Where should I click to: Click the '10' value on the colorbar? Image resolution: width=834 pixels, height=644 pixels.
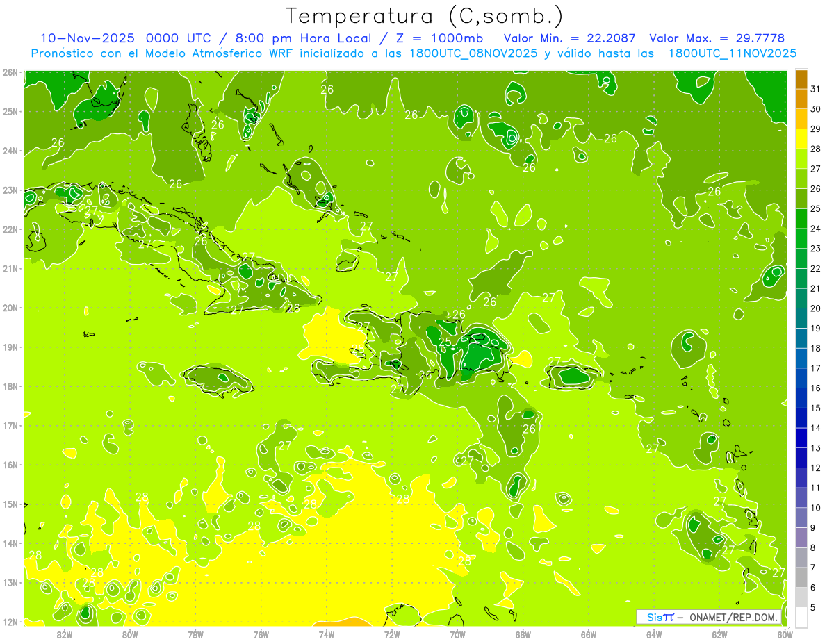(x=816, y=508)
